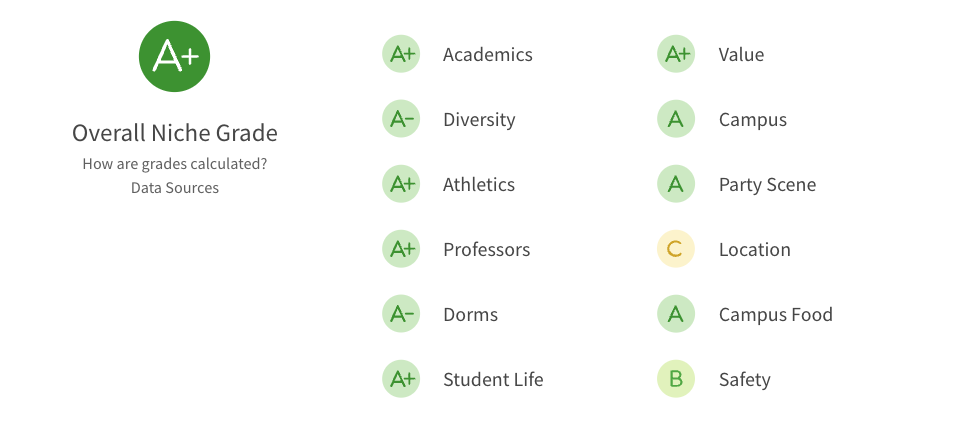
Task: Select the Party Scene category label
Action: (767, 185)
